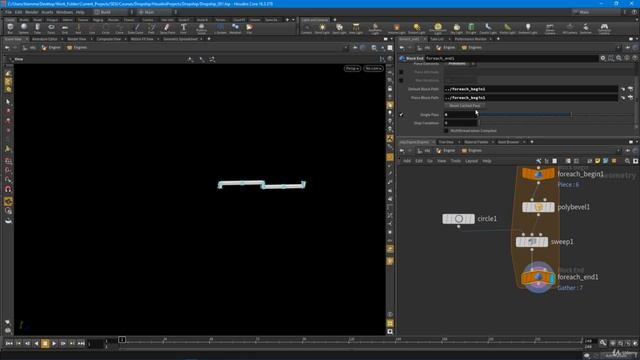The height and width of the screenshot is (360, 640).
Task: Switch to the Material Palette tab
Action: [x=476, y=142]
